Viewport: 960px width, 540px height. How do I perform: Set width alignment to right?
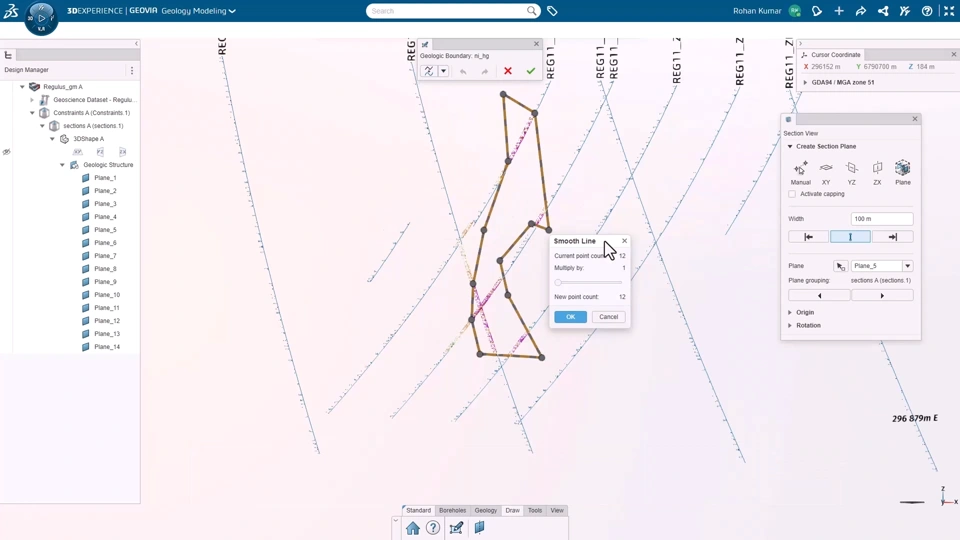point(893,237)
